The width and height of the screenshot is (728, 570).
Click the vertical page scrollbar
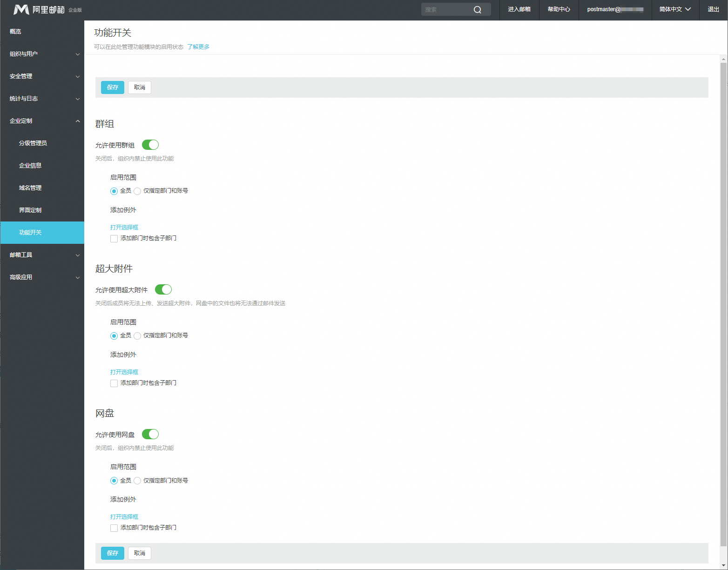click(723, 302)
